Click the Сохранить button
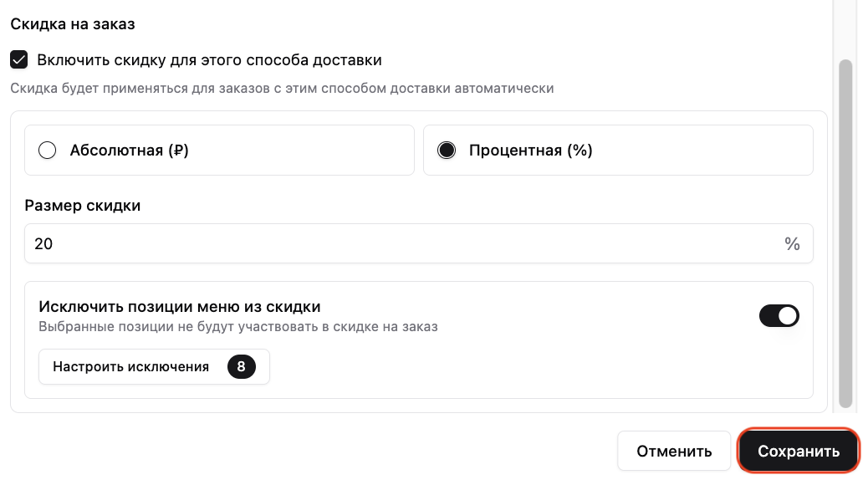 pos(799,452)
